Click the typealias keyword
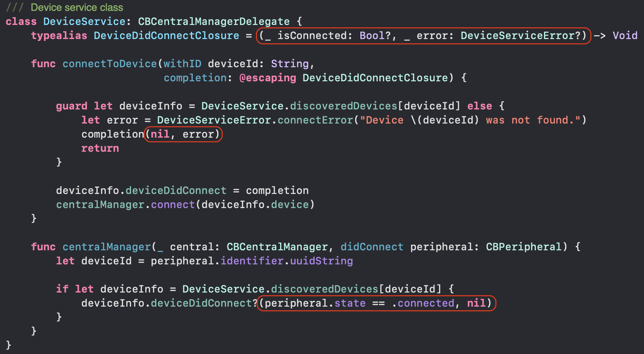The height and width of the screenshot is (354, 644). [59, 36]
